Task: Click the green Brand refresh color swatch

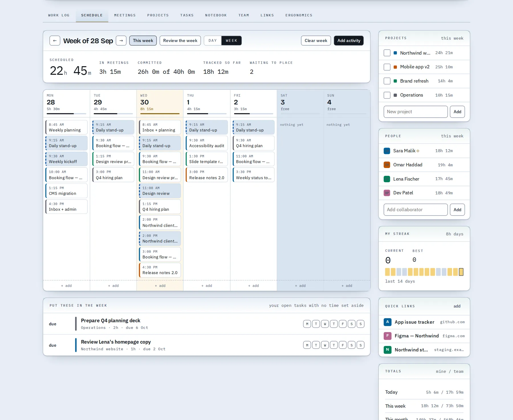Action: [395, 81]
